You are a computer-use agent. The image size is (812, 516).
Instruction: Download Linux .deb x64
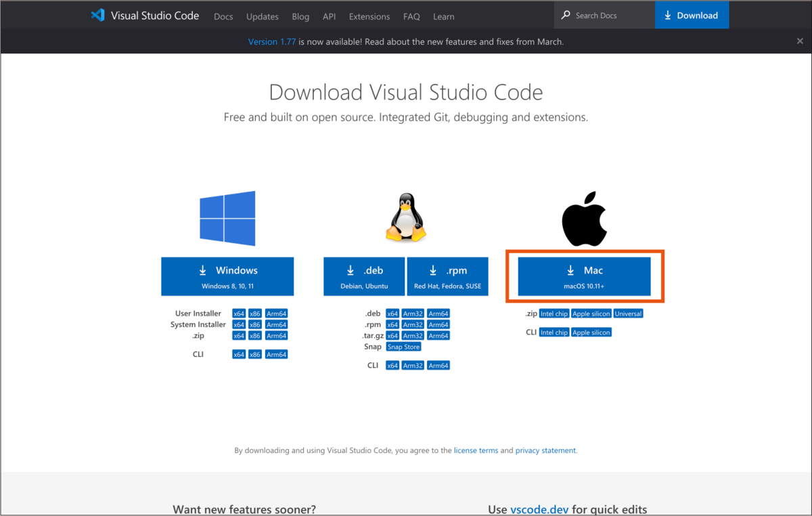(392, 314)
